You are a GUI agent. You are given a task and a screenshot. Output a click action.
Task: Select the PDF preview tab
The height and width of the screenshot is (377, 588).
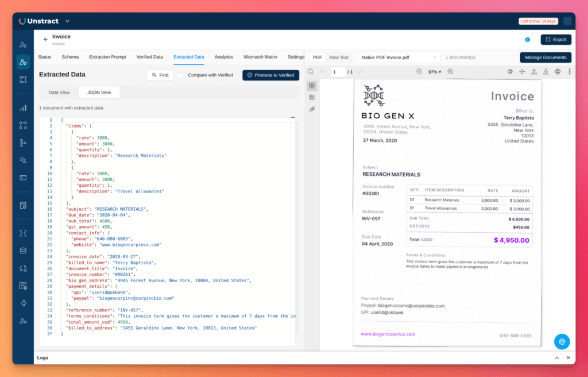coord(317,57)
